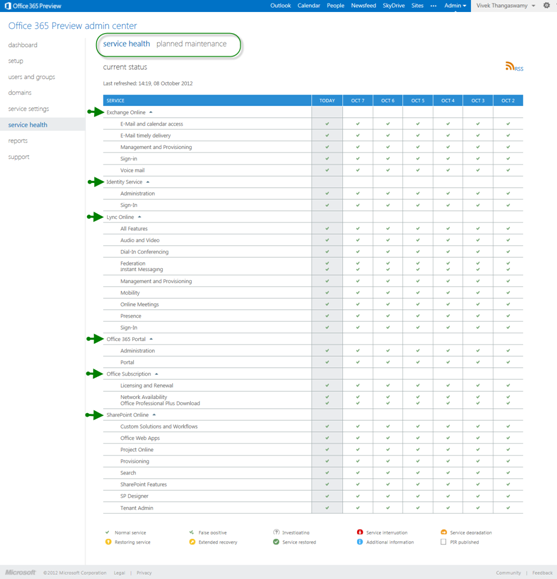The image size is (557, 579).
Task: Click OCT 2 checkmark for SP Designer
Action: pos(508,496)
